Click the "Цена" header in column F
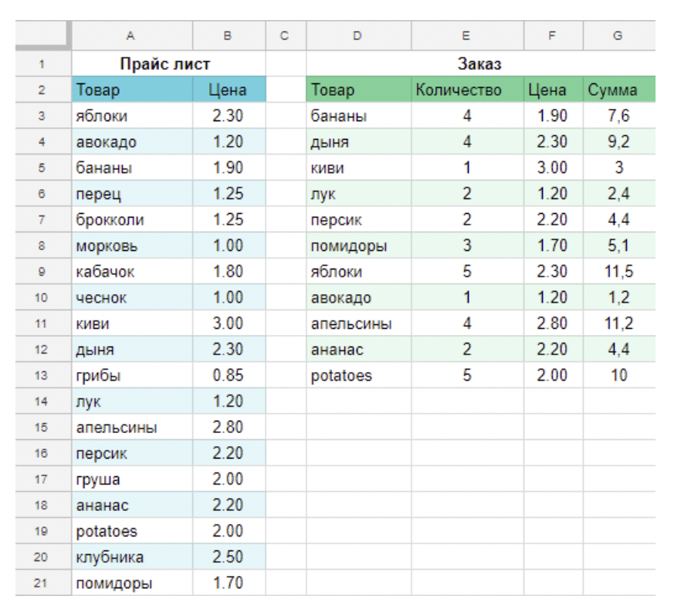The height and width of the screenshot is (616, 698). [553, 90]
